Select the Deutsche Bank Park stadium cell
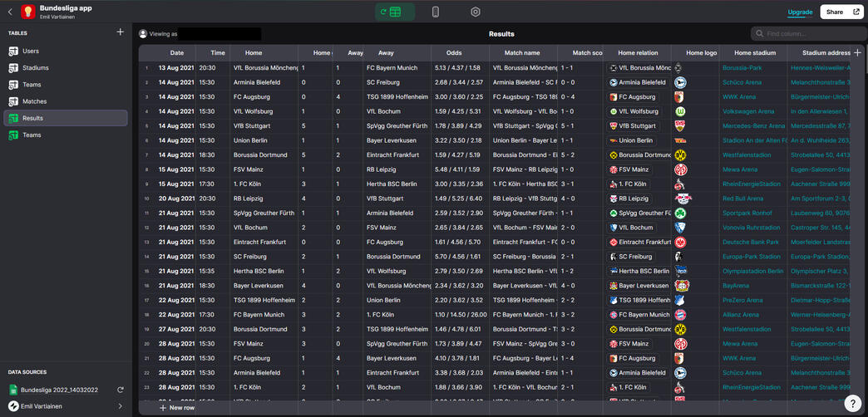Image resolution: width=868 pixels, height=417 pixels. [753, 243]
